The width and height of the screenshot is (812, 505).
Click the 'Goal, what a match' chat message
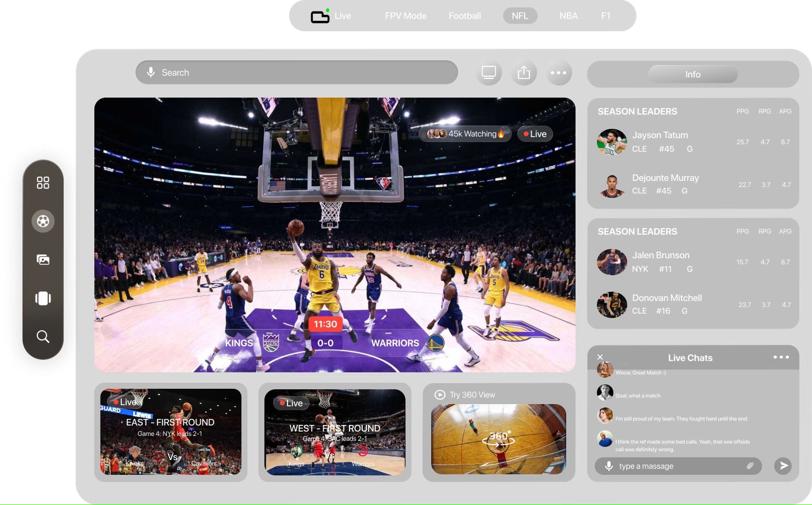(638, 396)
